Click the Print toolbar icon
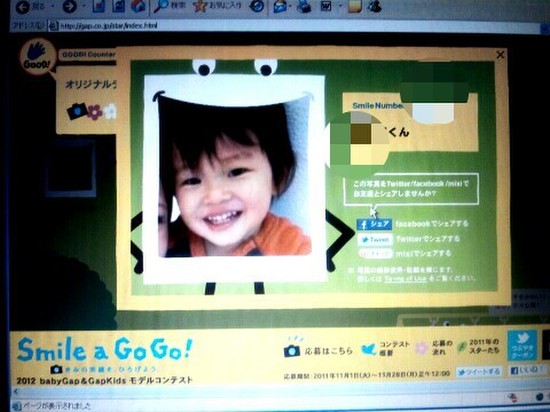The width and height of the screenshot is (550, 412). click(304, 7)
